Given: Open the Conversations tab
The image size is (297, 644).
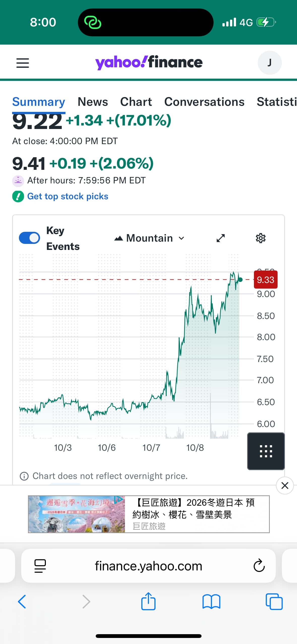Looking at the screenshot, I should (x=204, y=102).
